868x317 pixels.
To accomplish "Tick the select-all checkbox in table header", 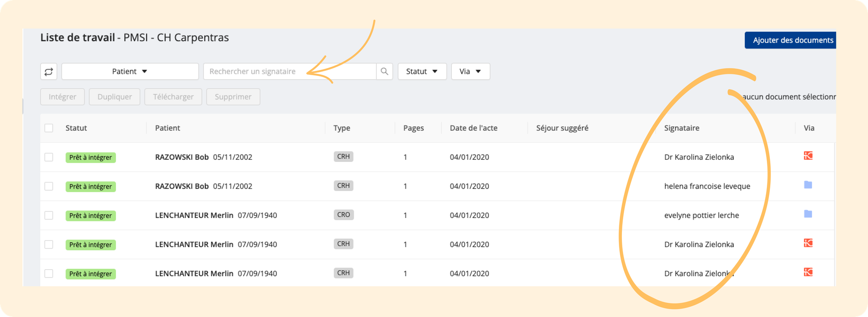I will pyautogui.click(x=49, y=128).
